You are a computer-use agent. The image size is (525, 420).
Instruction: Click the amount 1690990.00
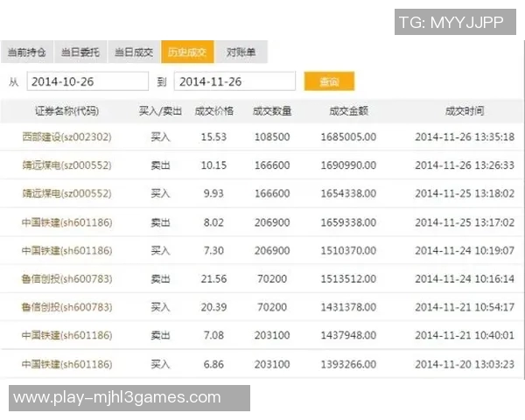(x=348, y=165)
